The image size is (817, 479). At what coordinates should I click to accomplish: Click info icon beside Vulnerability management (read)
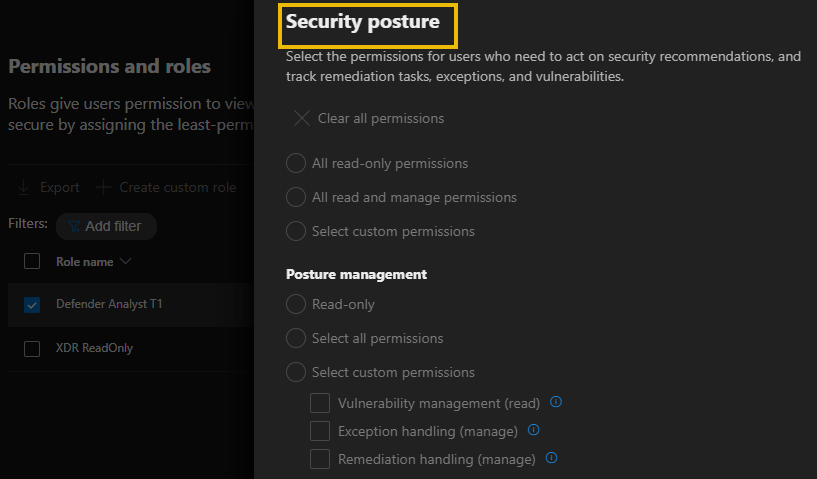click(556, 403)
